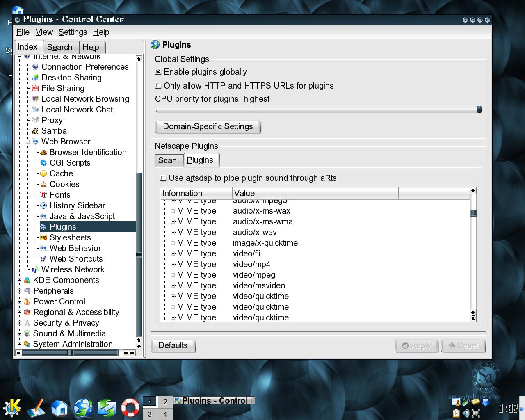Click the CGI Scripts icon

click(x=43, y=163)
